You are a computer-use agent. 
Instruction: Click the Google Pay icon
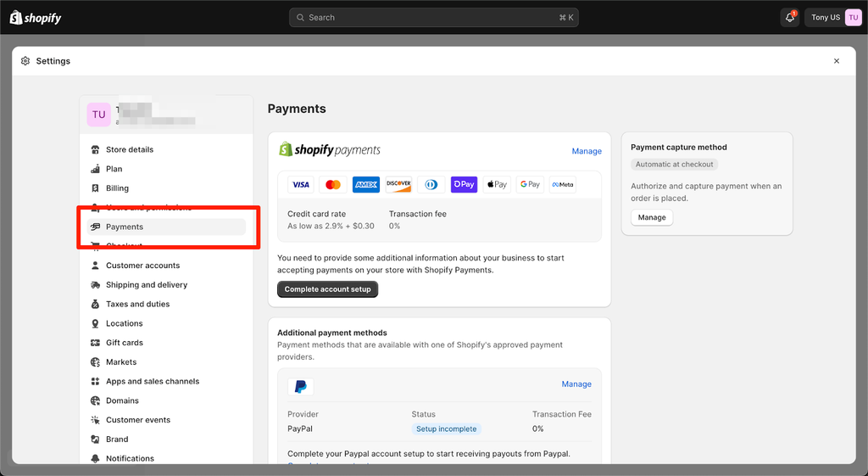tap(530, 184)
